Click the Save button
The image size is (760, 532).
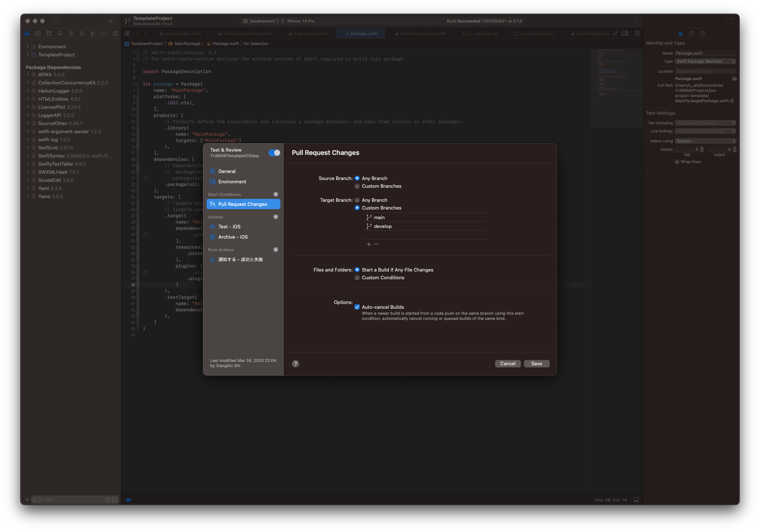click(536, 363)
